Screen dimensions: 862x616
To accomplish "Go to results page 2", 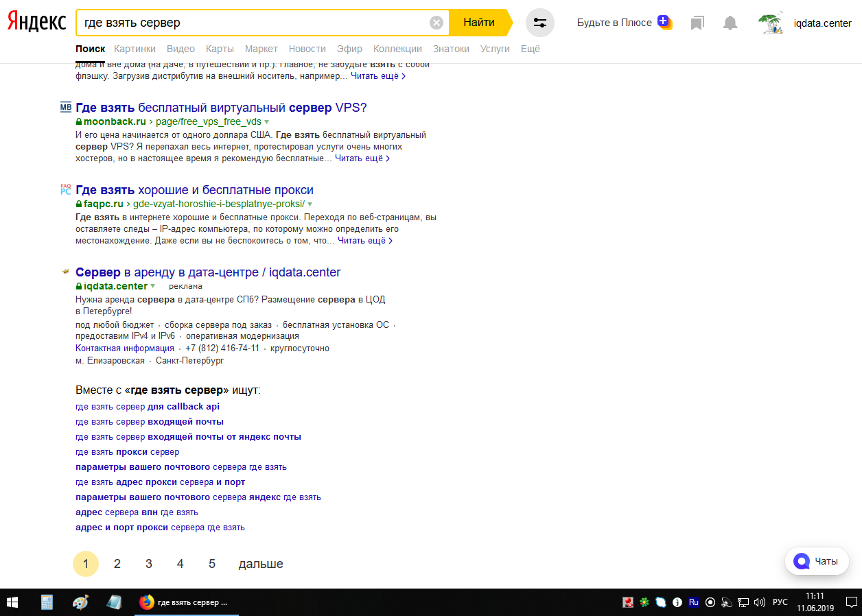I will 117,564.
